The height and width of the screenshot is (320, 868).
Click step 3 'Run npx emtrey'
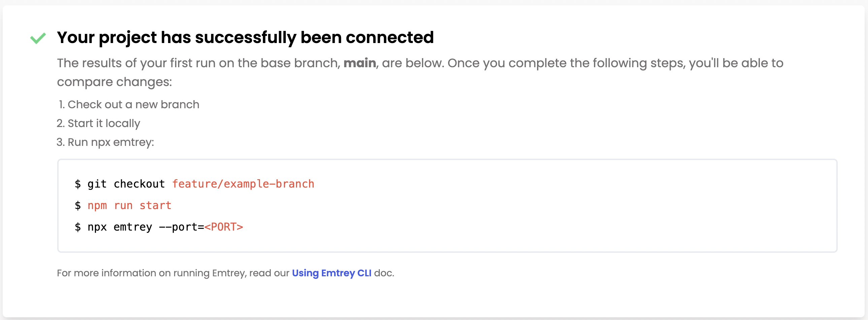tap(105, 142)
